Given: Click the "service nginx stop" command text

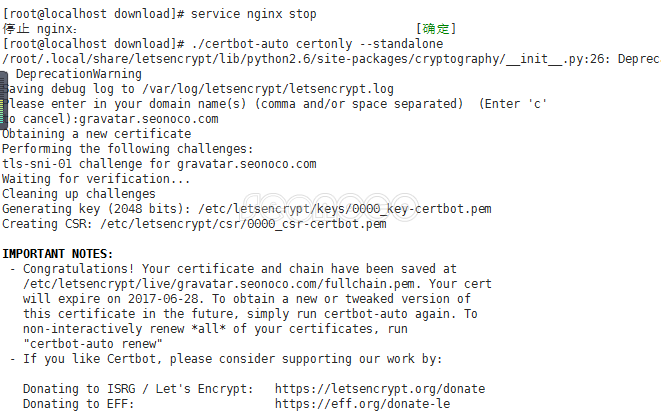Looking at the screenshot, I should [254, 14].
